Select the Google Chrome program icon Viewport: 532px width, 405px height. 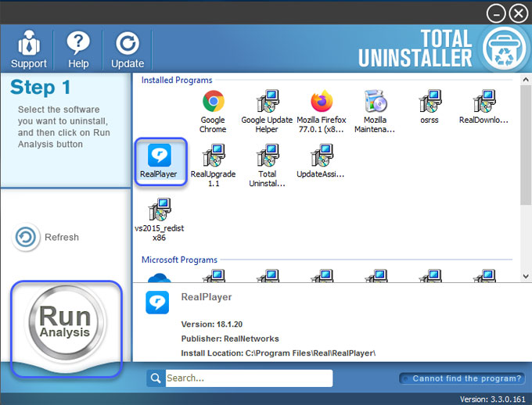pos(213,112)
